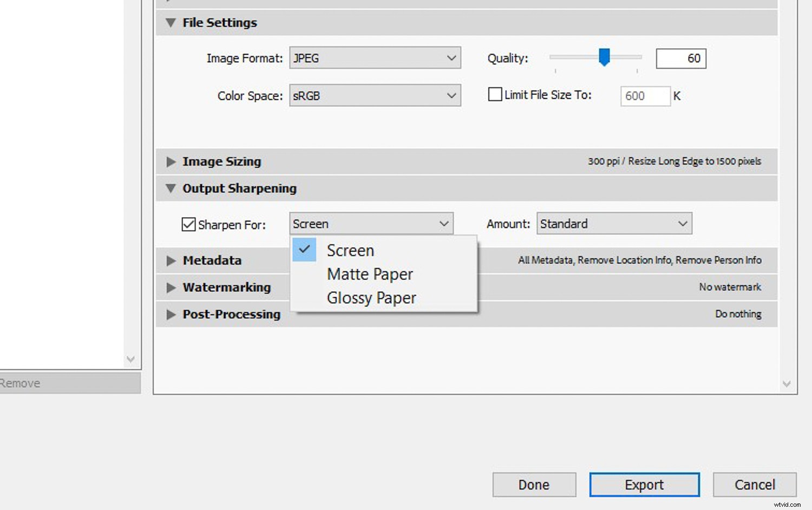
Task: Open the sharpening Amount dropdown
Action: point(614,224)
